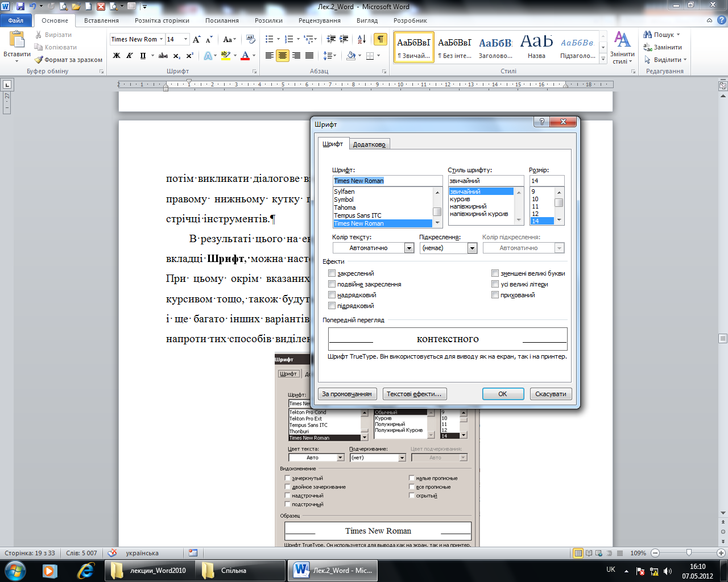
Task: Enable the надрядковий checkbox
Action: (x=332, y=295)
